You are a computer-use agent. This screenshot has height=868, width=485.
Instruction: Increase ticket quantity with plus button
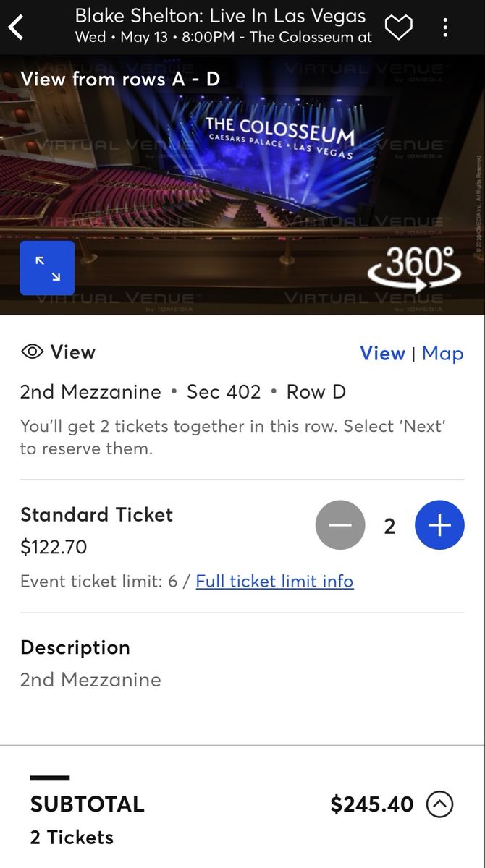[439, 525]
